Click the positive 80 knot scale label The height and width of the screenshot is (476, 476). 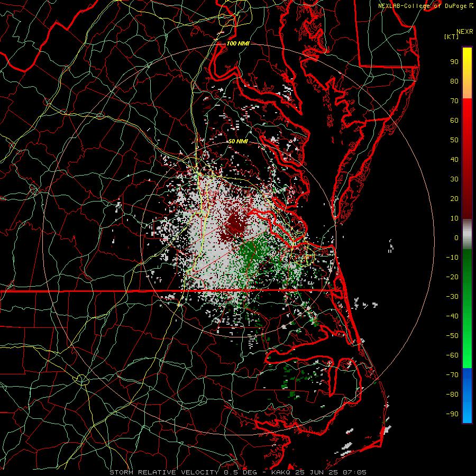[454, 81]
